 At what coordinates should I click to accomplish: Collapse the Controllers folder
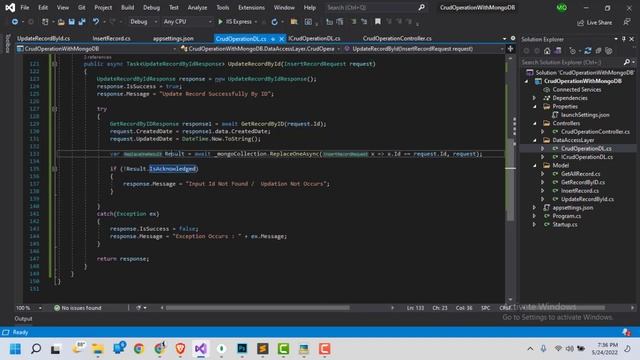pos(535,123)
